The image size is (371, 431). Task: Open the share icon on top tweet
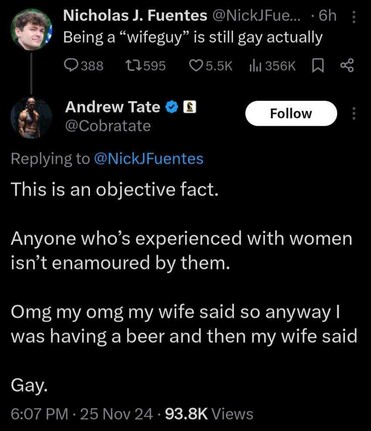click(x=347, y=66)
